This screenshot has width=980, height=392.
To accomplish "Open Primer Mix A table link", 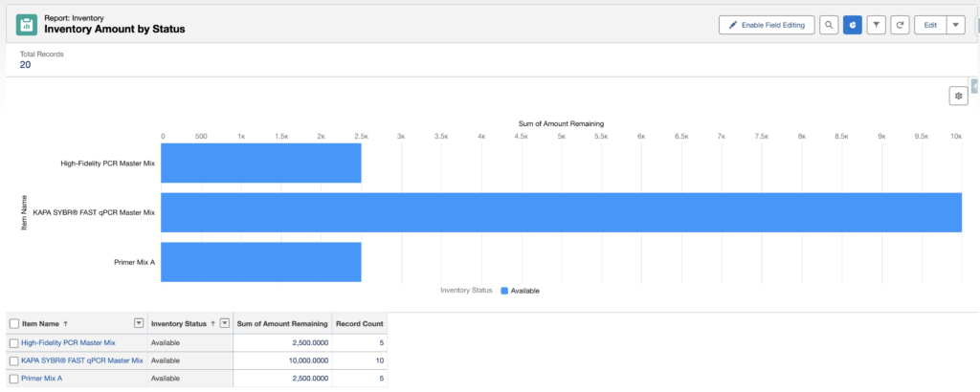I will (x=41, y=379).
